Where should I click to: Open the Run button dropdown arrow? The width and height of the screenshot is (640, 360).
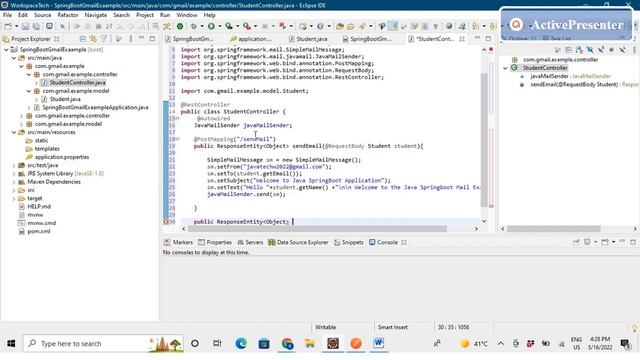(219, 26)
